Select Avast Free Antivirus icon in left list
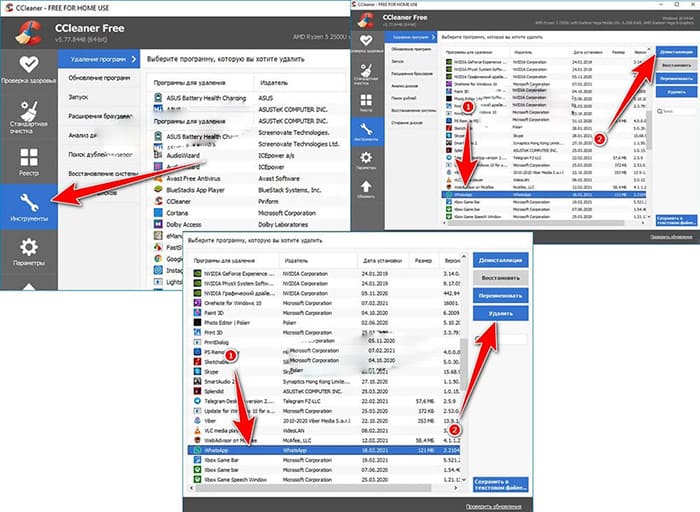Viewport: 700px width, 512px height. pos(158,179)
